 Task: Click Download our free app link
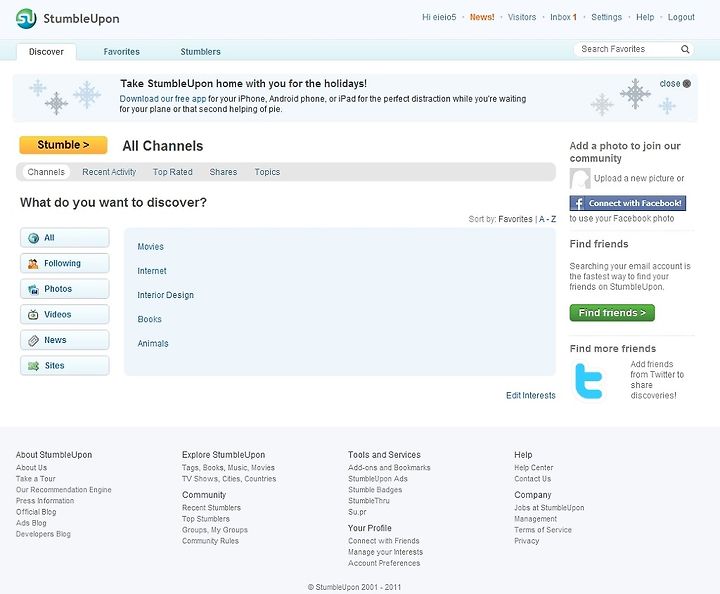tap(163, 99)
